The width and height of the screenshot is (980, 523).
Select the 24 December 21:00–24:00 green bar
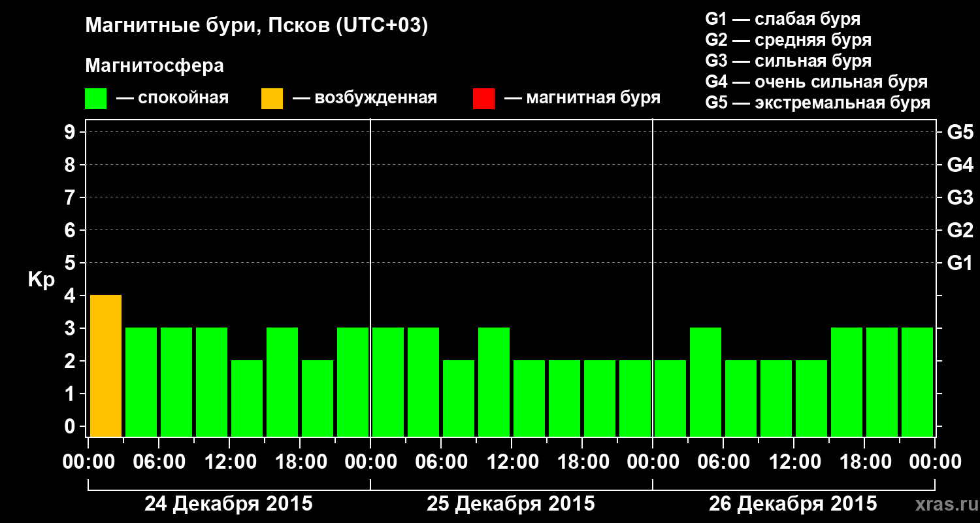(x=353, y=382)
